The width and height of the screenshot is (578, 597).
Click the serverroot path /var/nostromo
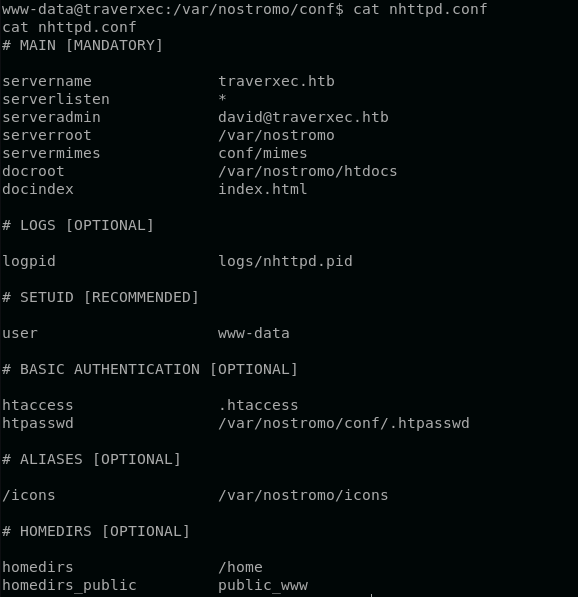coord(276,135)
